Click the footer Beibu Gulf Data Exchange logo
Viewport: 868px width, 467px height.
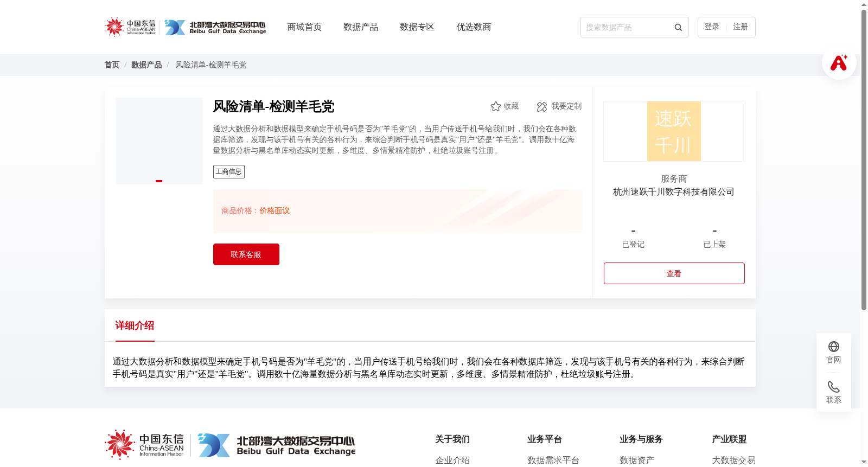[x=277, y=445]
